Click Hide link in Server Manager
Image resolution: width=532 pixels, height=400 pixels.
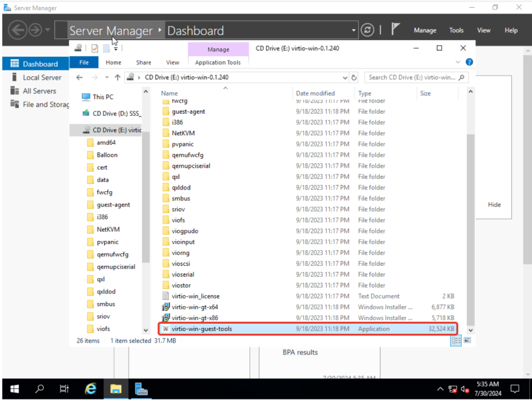(494, 204)
